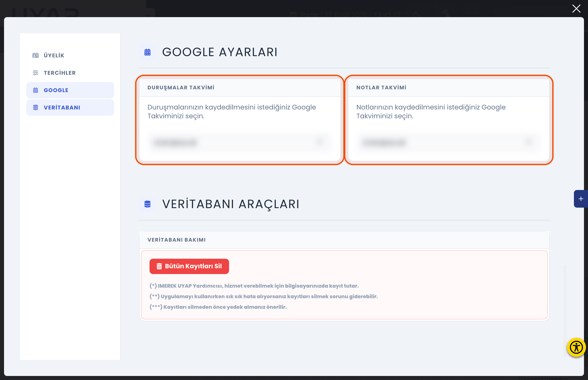
Task: Close the settings dialog with the X
Action: 576,9
